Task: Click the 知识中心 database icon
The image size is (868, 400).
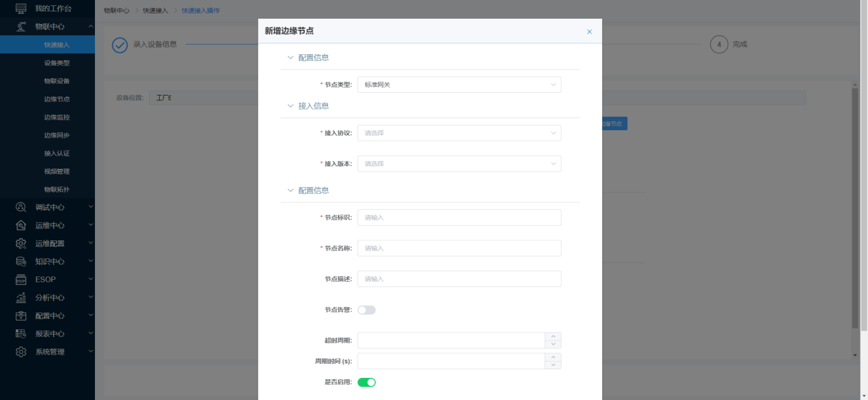Action: point(21,262)
